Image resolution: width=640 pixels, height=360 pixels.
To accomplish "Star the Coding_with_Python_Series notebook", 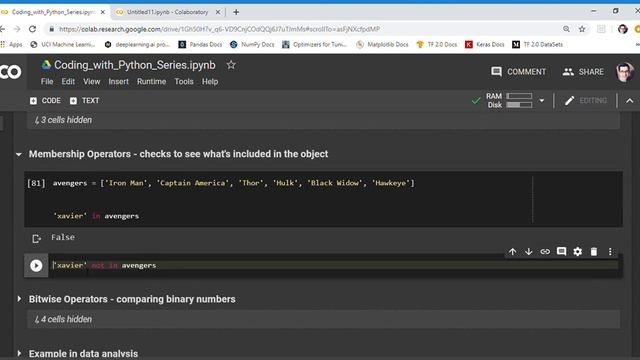I will pos(231,65).
